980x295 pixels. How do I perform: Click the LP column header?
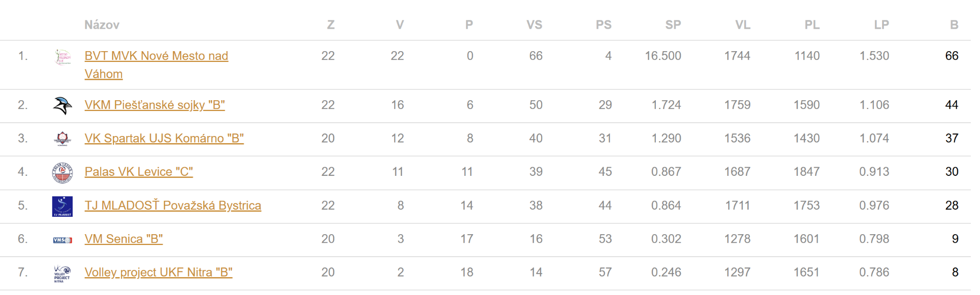pos(881,25)
